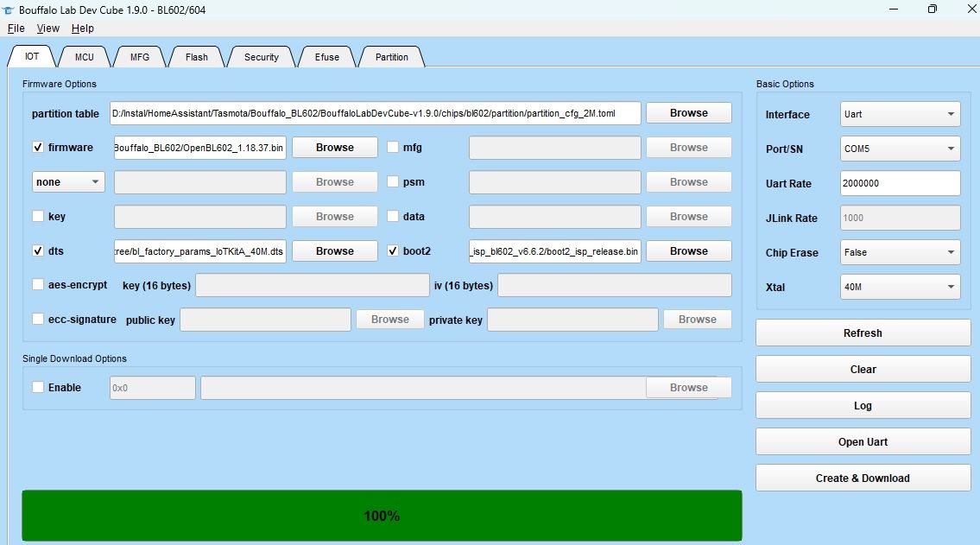Viewport: 980px width, 545px height.
Task: Click Browse next to the firmware path
Action: 335,148
